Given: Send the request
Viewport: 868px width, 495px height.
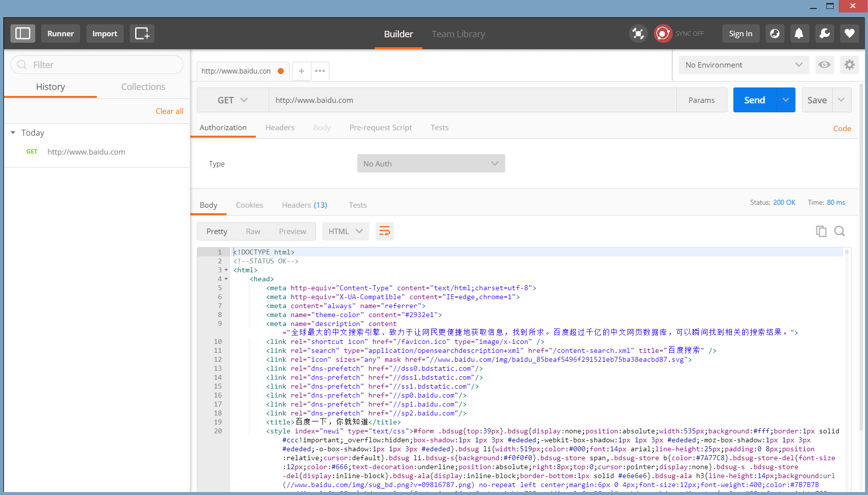Looking at the screenshot, I should point(755,100).
